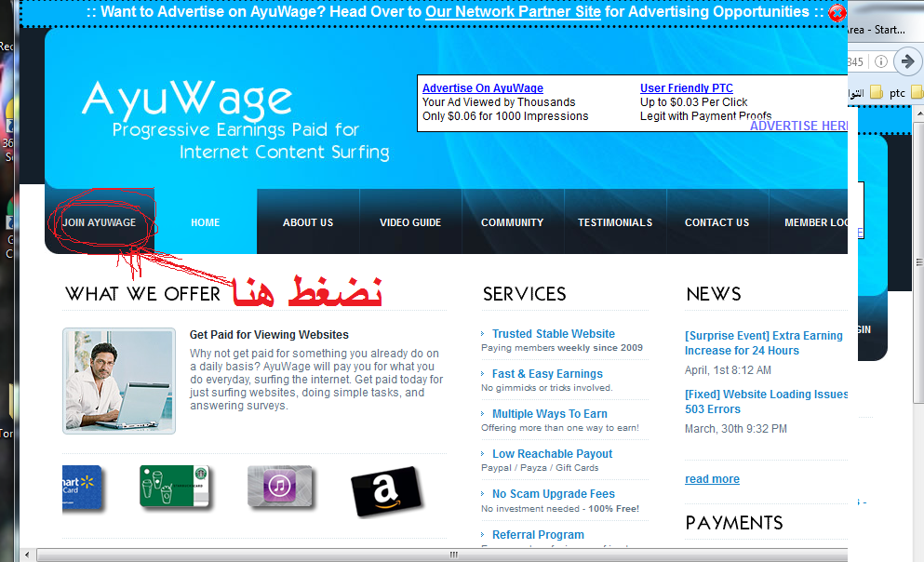Click the March, 30th 9:32 PM date
Viewport: 924px width, 562px height.
[x=735, y=429]
